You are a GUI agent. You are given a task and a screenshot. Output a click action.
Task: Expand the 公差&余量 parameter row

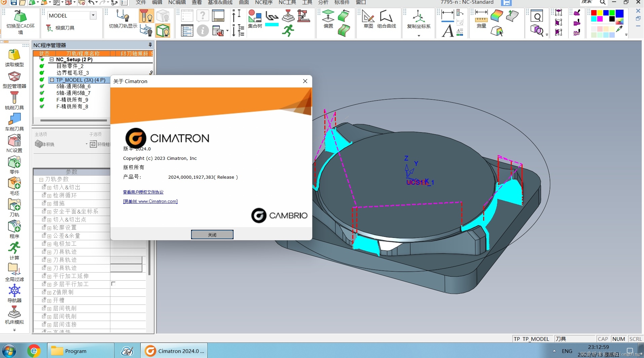[49, 236]
